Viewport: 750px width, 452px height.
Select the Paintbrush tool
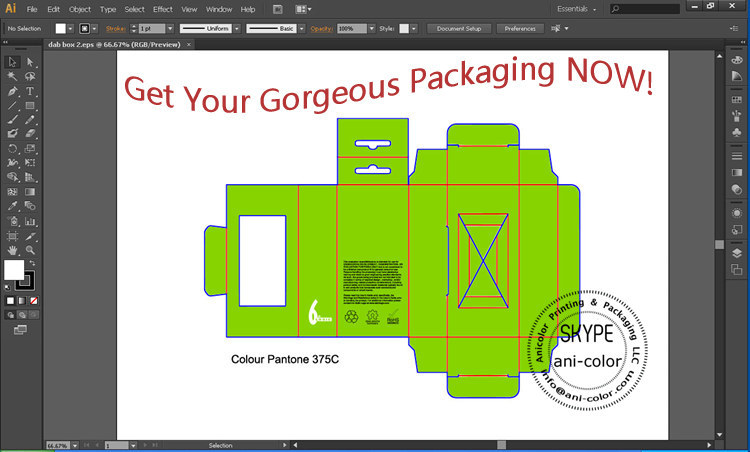click(x=12, y=120)
